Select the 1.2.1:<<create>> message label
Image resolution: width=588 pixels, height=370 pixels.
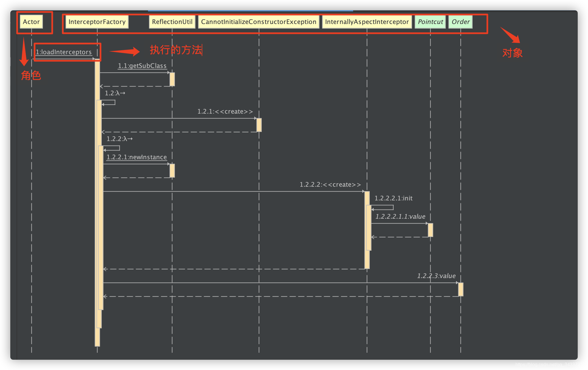[x=225, y=111]
